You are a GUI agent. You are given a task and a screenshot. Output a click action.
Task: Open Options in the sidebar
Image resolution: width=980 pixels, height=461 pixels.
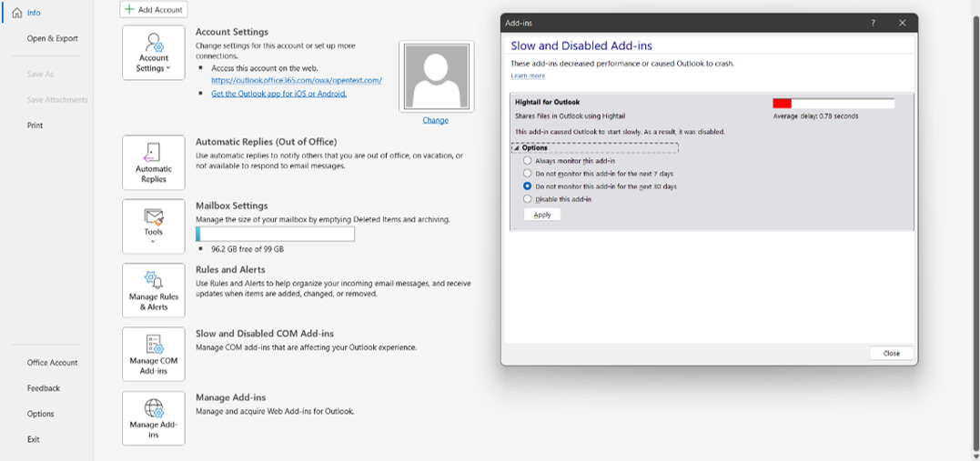point(41,414)
